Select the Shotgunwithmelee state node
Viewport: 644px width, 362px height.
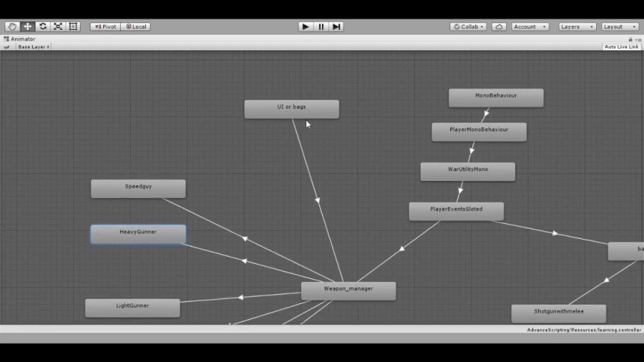point(558,313)
